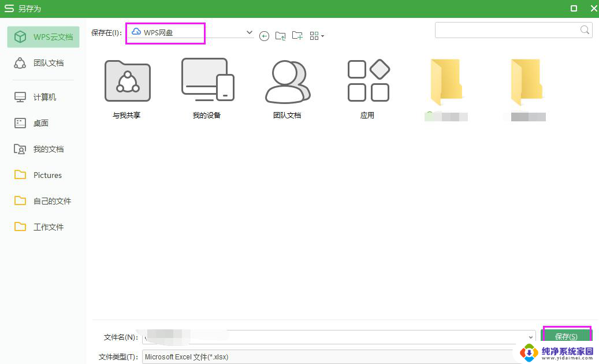
Task: Click the 工作文件 yellow folder icon
Action: point(20,227)
